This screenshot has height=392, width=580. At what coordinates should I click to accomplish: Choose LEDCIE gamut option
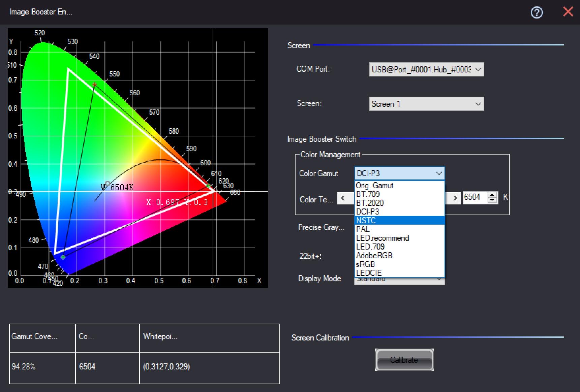(369, 273)
